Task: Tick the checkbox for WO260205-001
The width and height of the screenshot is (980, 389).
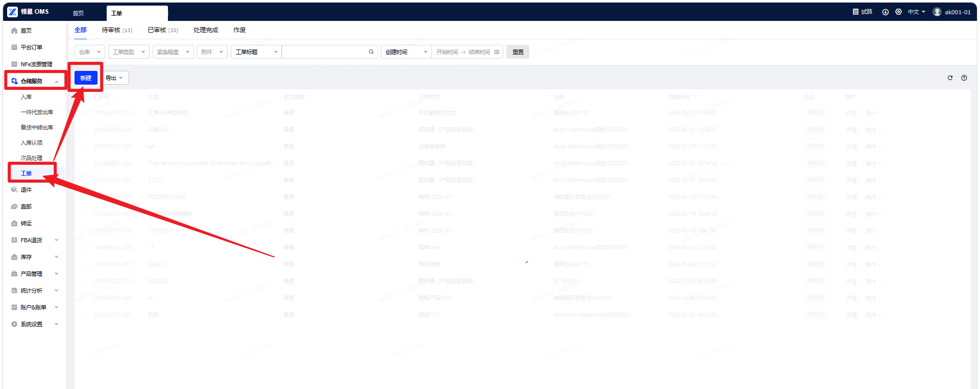Action: [82, 298]
